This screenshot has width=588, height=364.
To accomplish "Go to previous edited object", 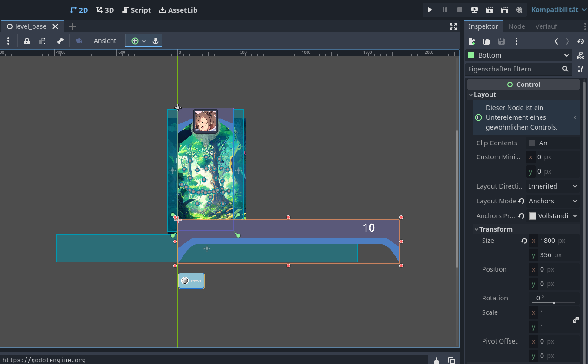I will point(556,41).
